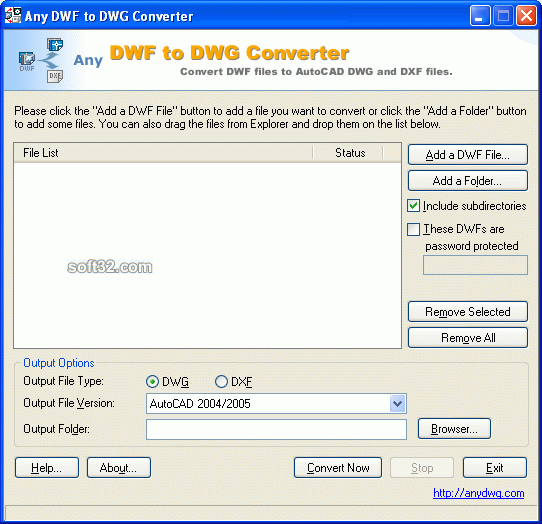Viewport: 542px width, 524px height.
Task: Browse for an output folder
Action: tap(454, 429)
